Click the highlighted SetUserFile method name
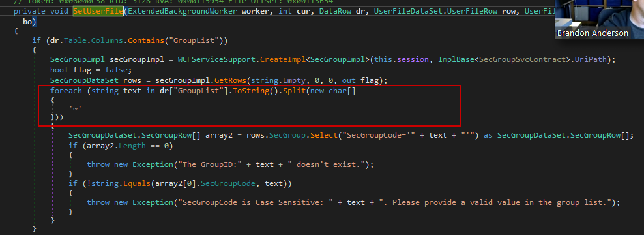Screen dimensions: 644x235 [98, 12]
